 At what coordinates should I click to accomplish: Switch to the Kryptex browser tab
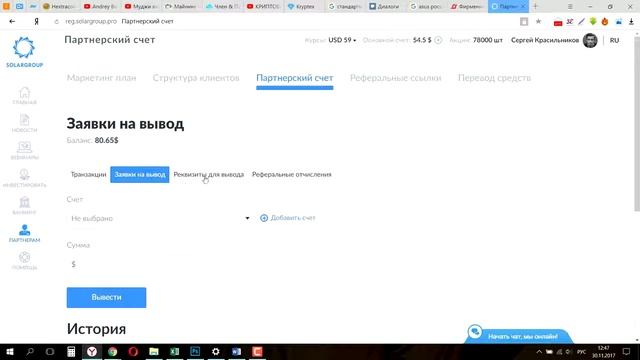pos(302,7)
